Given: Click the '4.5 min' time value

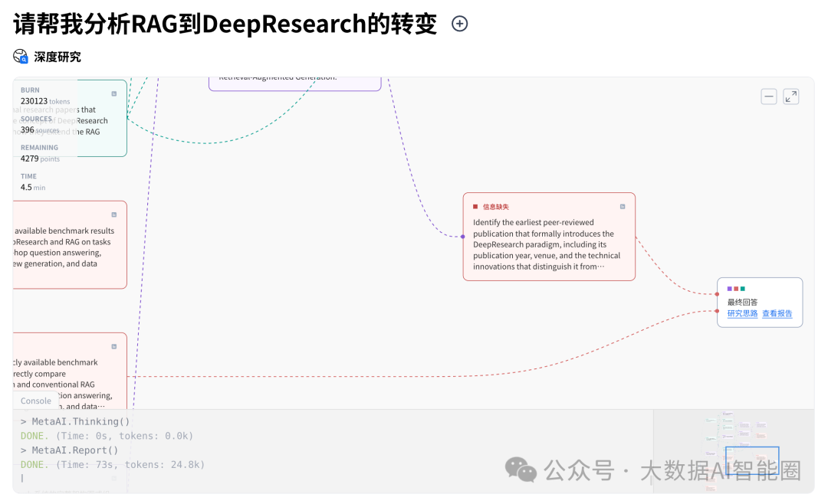Looking at the screenshot, I should (33, 188).
